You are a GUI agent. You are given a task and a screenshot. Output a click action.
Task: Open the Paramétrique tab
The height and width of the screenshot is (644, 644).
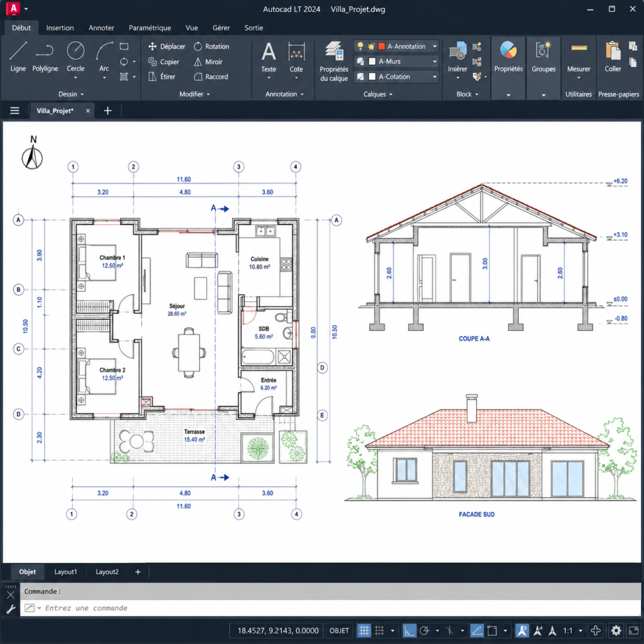[150, 28]
